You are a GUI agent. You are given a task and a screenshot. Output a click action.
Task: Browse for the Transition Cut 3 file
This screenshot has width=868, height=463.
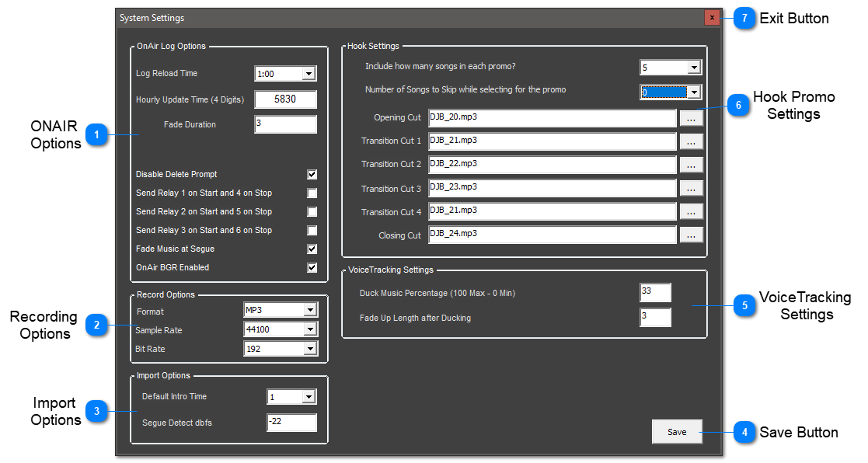tap(692, 188)
